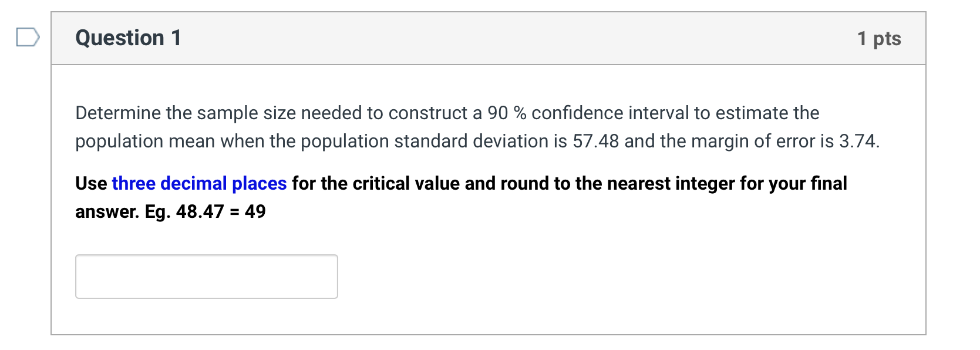
Task: Click the 1 pts label
Action: click(x=879, y=38)
